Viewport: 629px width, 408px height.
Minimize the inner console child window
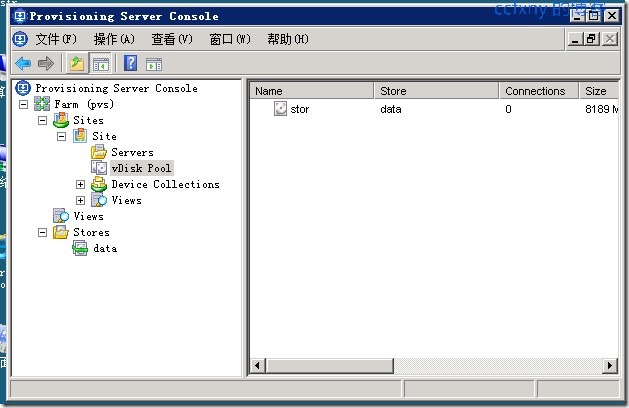point(575,39)
